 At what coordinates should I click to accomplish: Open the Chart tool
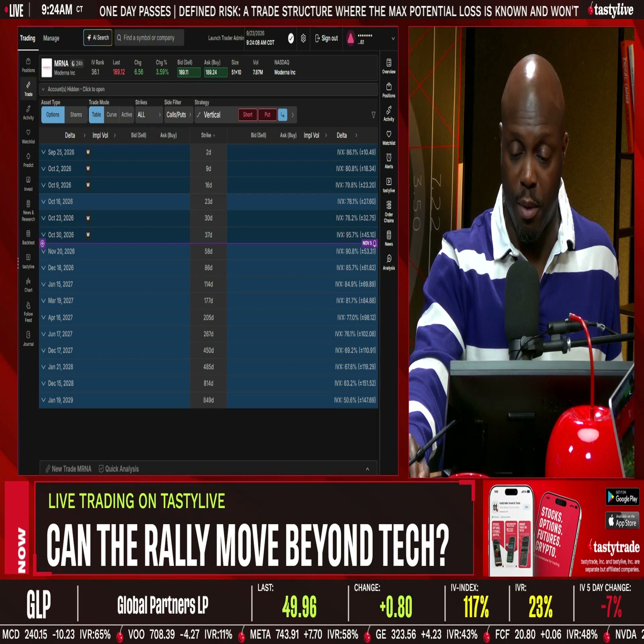tap(28, 285)
